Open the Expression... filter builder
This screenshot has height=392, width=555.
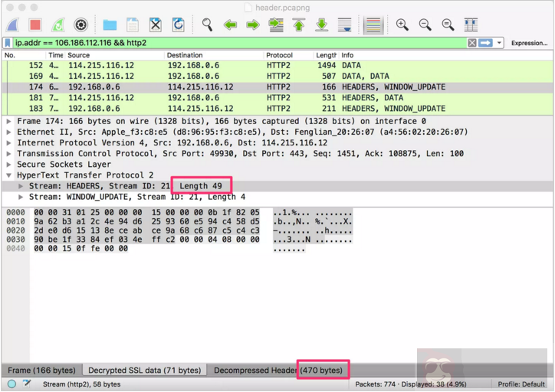coord(529,43)
